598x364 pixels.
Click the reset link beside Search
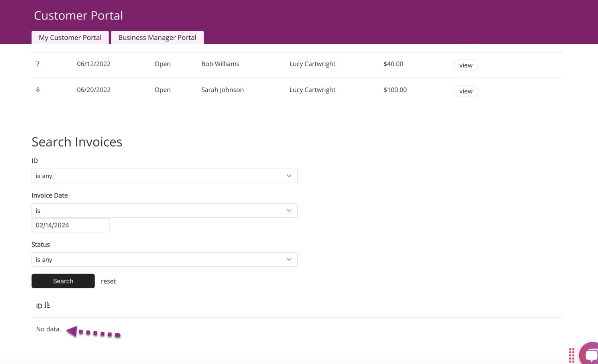click(x=108, y=281)
